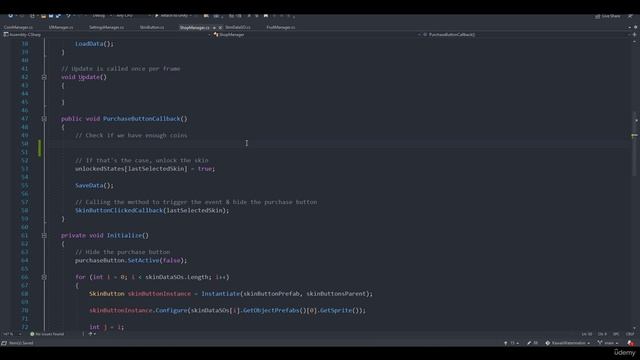Click the purchaseButton.SetActive(false) line
Image resolution: width=640 pixels, height=360 pixels.
pyautogui.click(x=131, y=260)
